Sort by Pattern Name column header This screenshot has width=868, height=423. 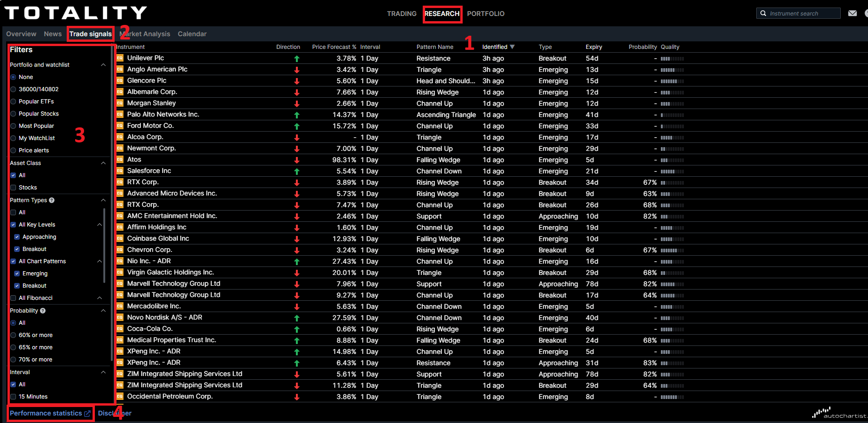point(435,47)
